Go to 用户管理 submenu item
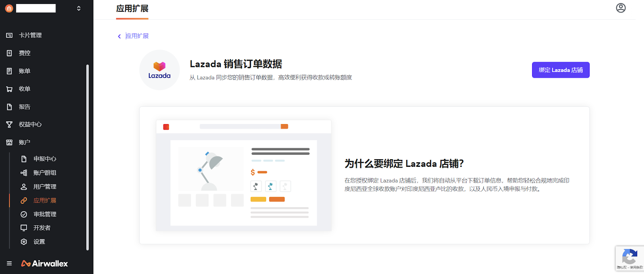 [x=45, y=187]
